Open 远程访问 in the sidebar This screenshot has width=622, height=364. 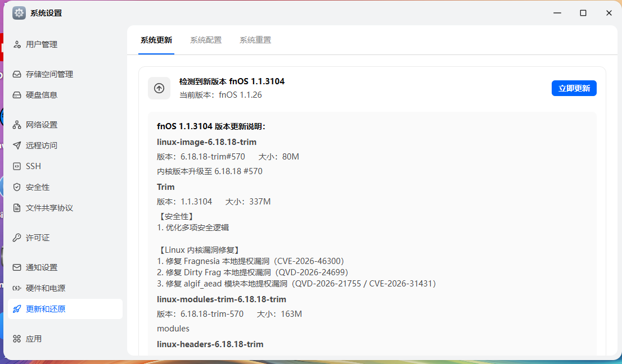point(65,145)
